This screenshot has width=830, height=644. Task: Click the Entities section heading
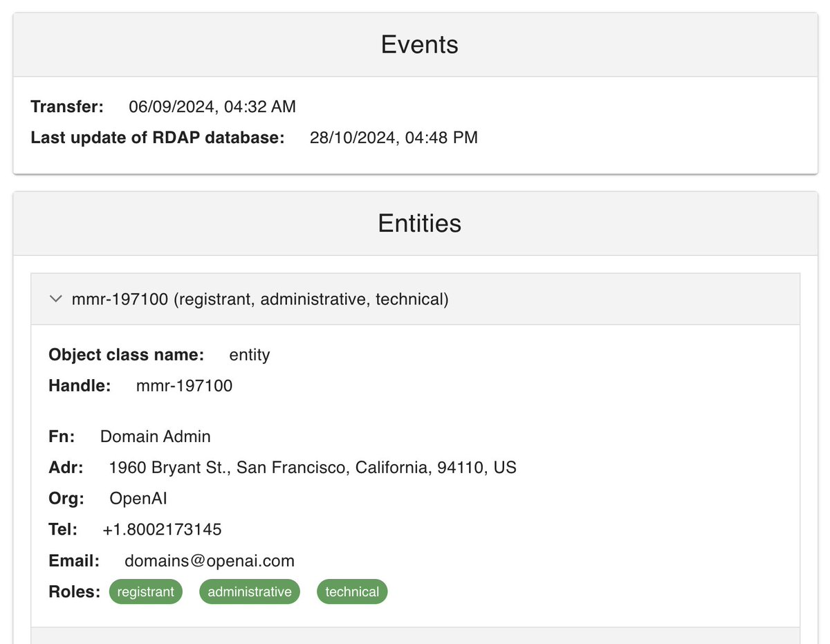tap(419, 223)
